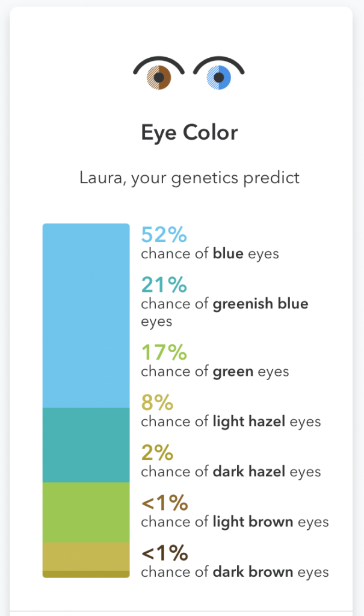Select the greenish blue bar segment
This screenshot has height=616, width=364.
86,445
